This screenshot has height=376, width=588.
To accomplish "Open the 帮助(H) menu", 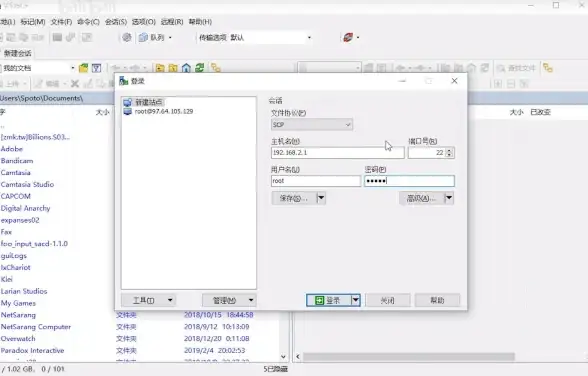I will point(200,22).
